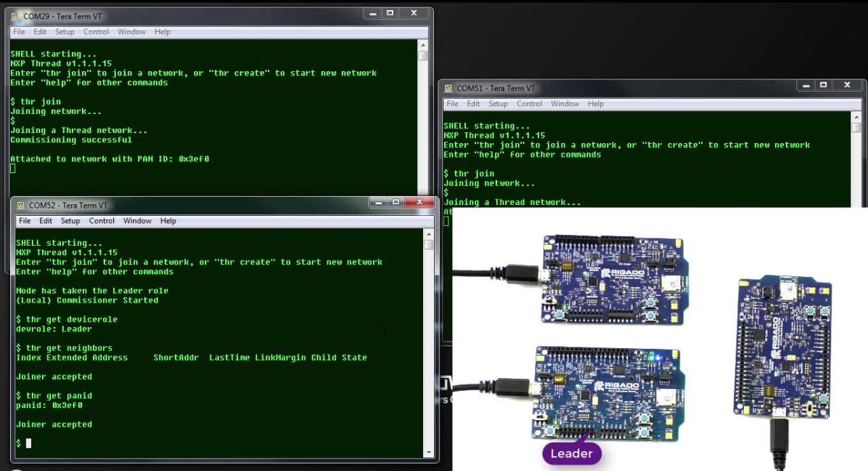Image resolution: width=868 pixels, height=471 pixels.
Task: Maximize the COM51 Tera Term window
Action: coord(823,86)
